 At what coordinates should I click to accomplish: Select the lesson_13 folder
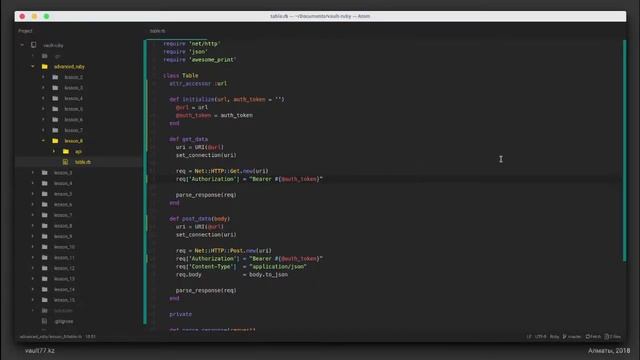click(x=64, y=279)
